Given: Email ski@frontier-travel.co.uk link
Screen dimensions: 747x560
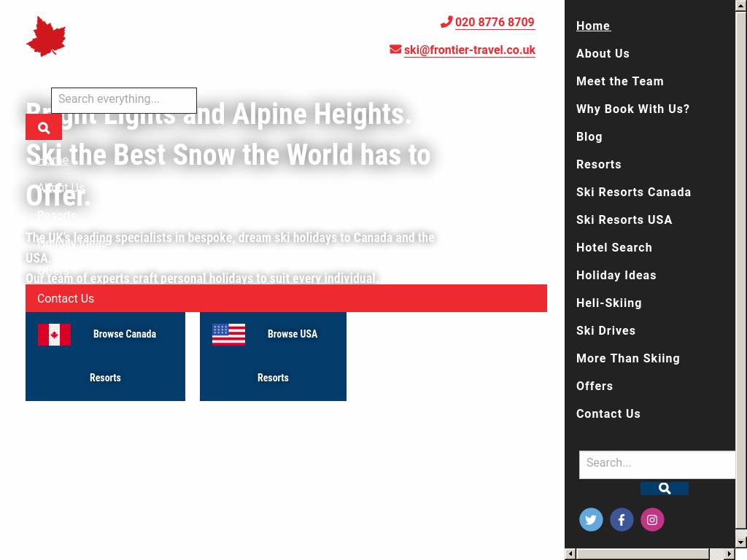Looking at the screenshot, I should (469, 50).
